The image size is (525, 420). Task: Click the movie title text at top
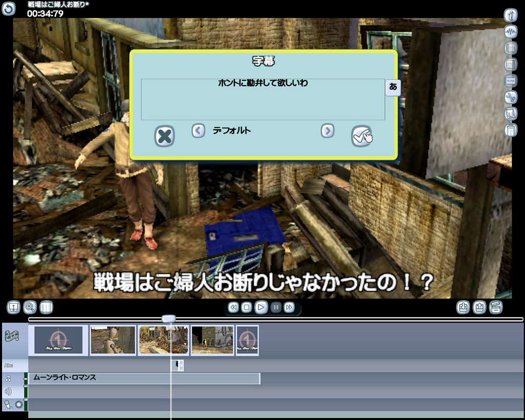point(58,4)
